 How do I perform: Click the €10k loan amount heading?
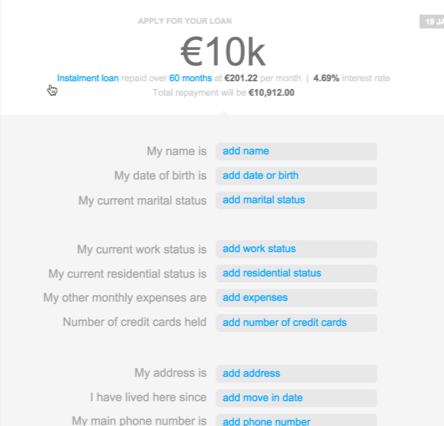(x=223, y=52)
